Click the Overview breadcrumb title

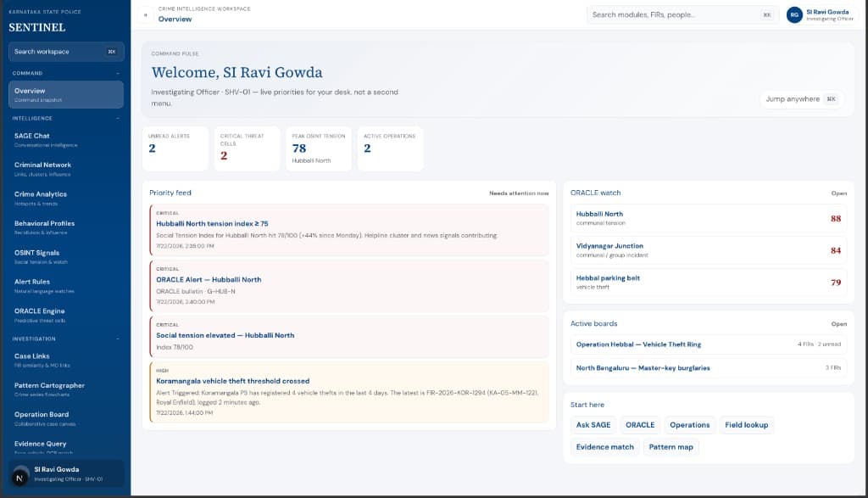175,19
